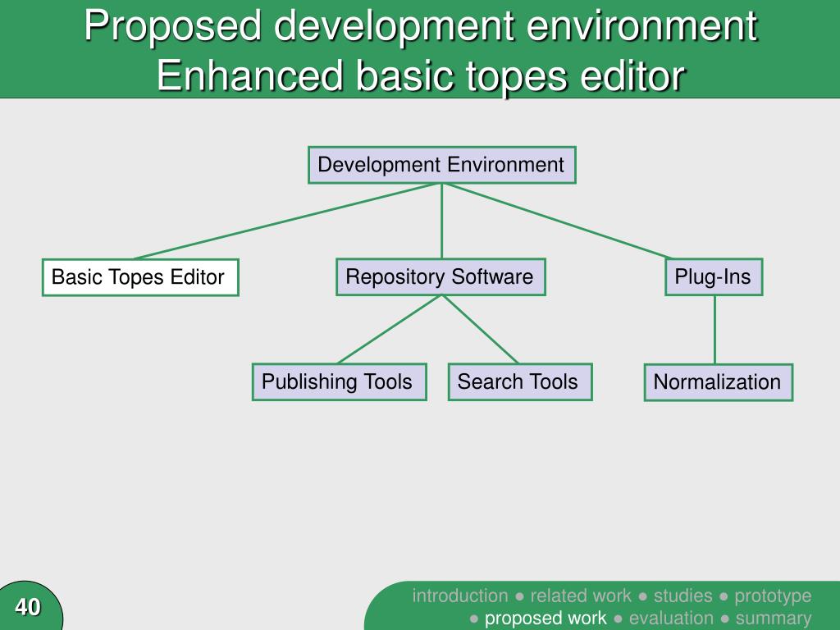
Task: Click the 'Enhanced basic topes editor' subtitle line
Action: (x=421, y=75)
